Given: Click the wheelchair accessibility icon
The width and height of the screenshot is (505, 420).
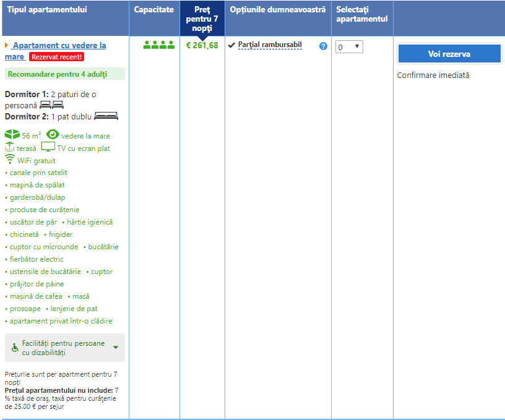Looking at the screenshot, I should (15, 348).
